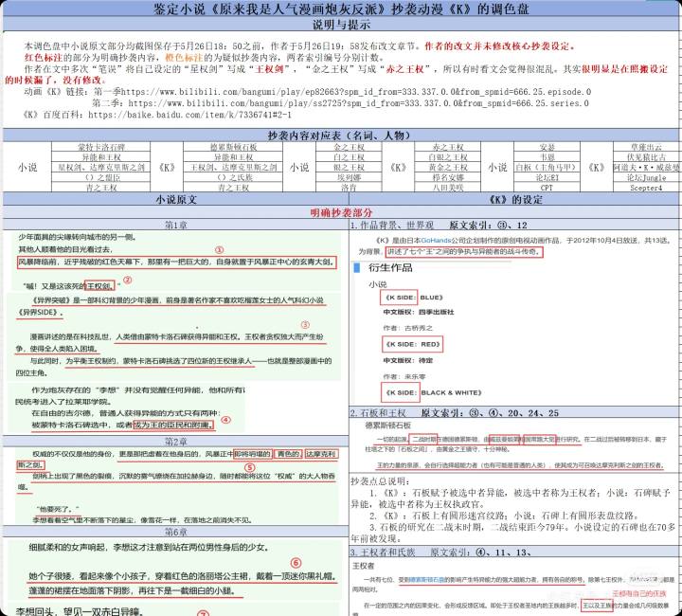Select the 第2章 chapter header
Image resolution: width=682 pixels, height=616 pixels.
[176, 442]
